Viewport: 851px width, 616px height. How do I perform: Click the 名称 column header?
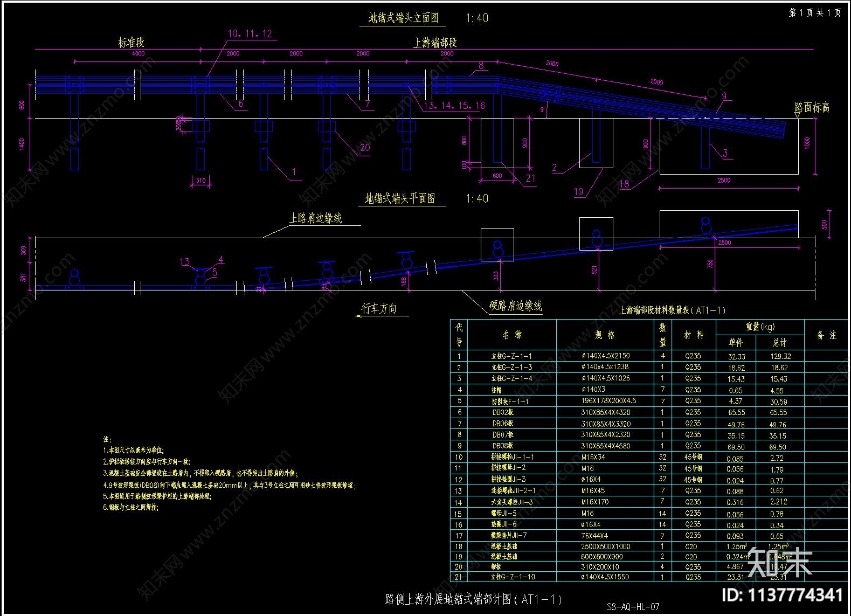512,335
